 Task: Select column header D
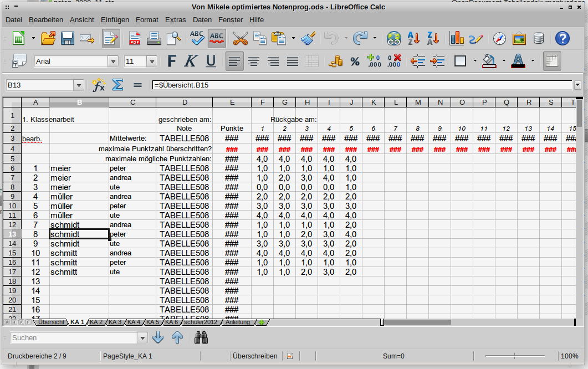[185, 102]
